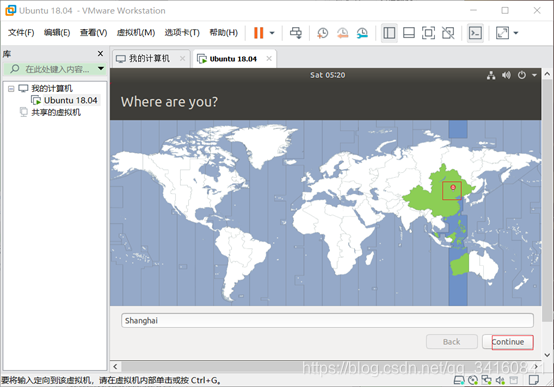The height and width of the screenshot is (387, 554).
Task: Click the message log status icon
Action: tap(534, 380)
